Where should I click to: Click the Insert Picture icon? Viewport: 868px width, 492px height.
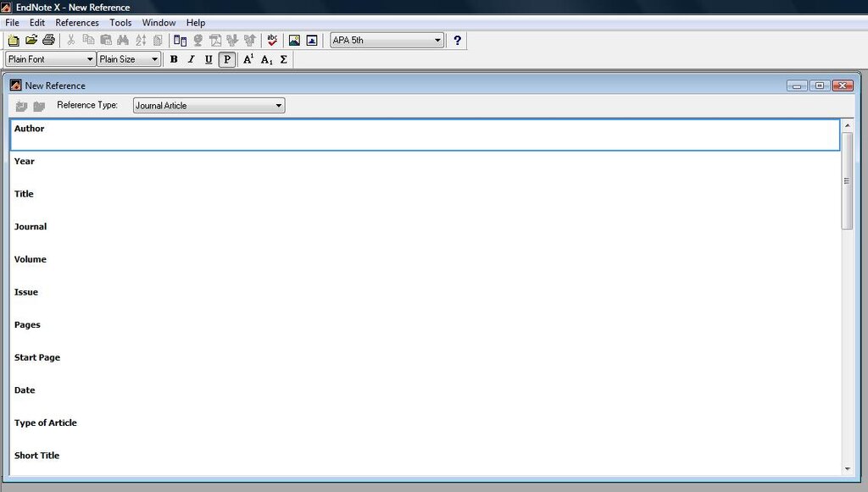coord(294,40)
